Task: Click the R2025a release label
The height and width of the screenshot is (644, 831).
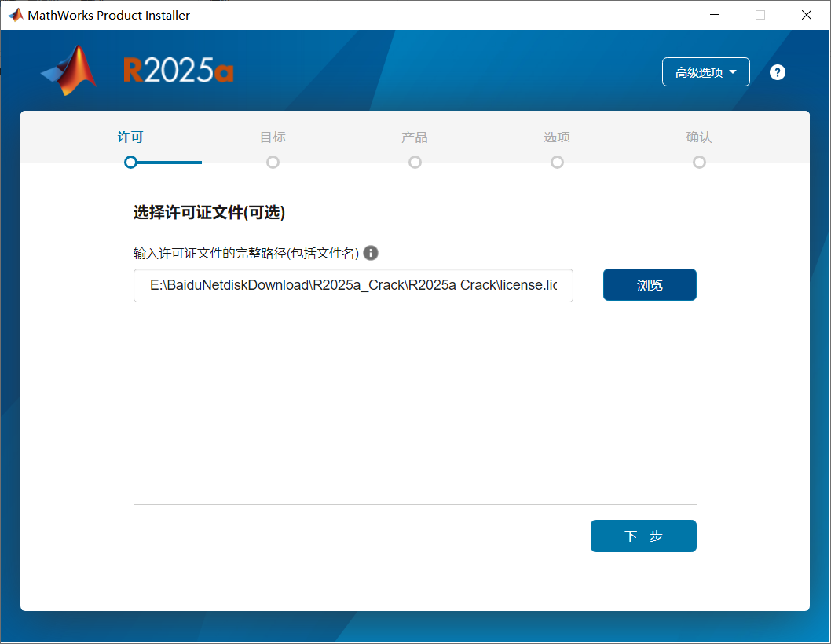Action: click(x=178, y=71)
